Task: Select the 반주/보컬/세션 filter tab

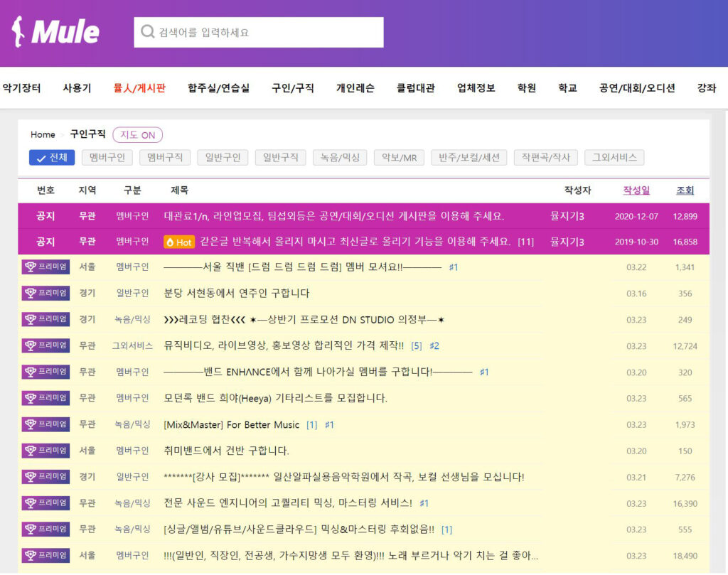Action: 469,157
